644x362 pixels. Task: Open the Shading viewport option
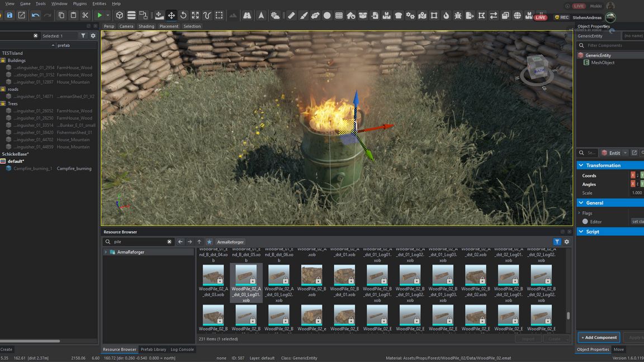coord(146,26)
